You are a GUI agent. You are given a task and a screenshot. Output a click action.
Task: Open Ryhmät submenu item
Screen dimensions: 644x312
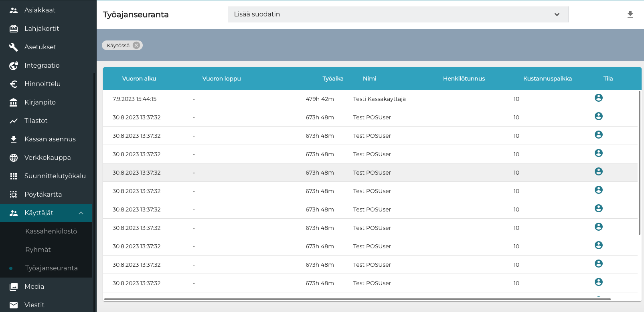[x=38, y=250]
